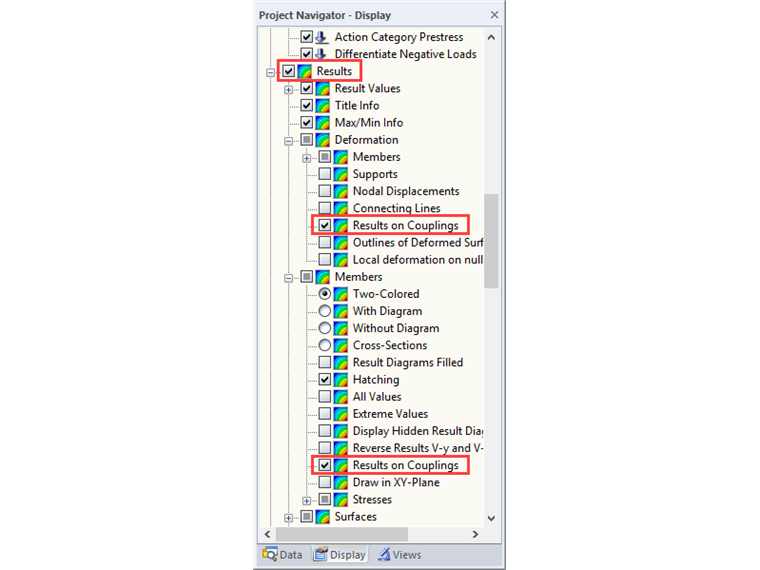Click the rainbow icon beside Without Diagram
The image size is (760, 570).
341,328
